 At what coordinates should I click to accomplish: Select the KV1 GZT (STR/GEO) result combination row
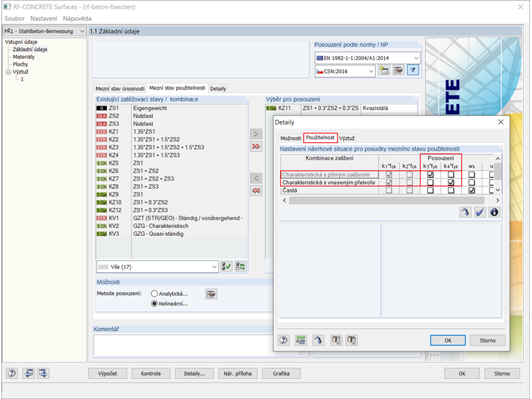click(171, 218)
